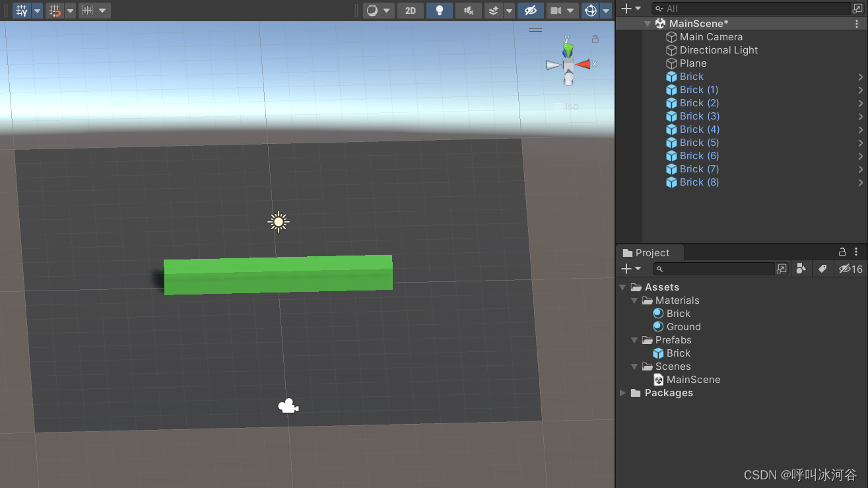Image resolution: width=868 pixels, height=488 pixels.
Task: Toggle the grid visibility button
Action: pyautogui.click(x=22, y=11)
